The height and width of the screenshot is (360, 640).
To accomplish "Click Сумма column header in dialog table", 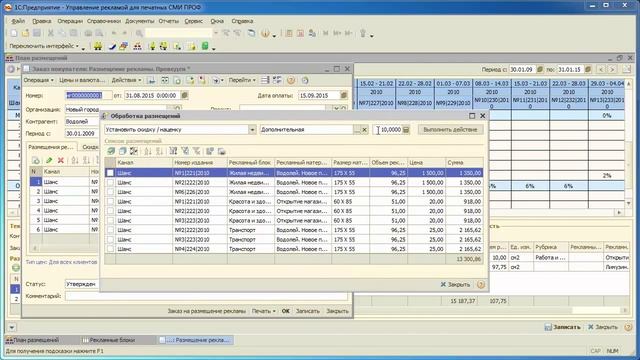I will point(464,162).
